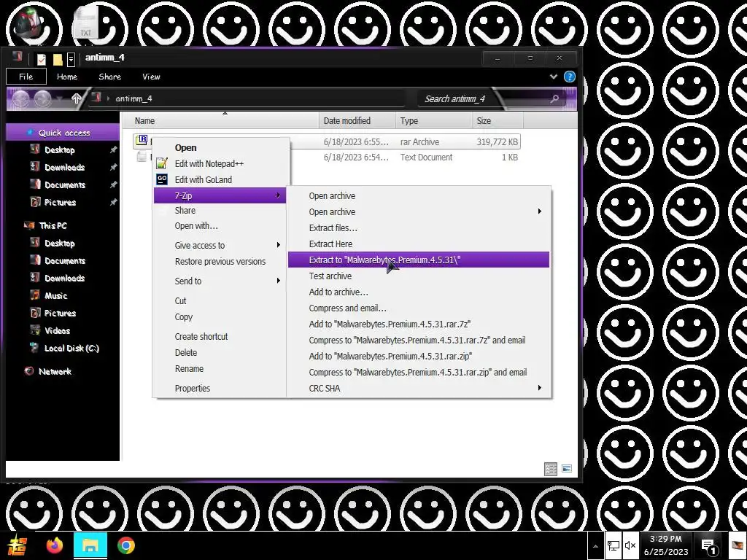
Task: Select Quick access in the navigation pane
Action: pos(64,133)
